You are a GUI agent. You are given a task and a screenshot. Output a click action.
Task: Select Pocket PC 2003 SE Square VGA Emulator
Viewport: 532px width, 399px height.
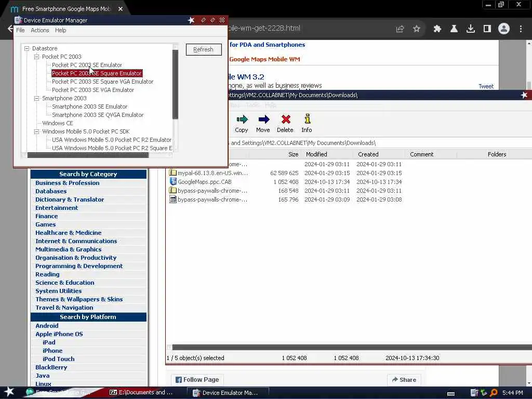(x=102, y=82)
